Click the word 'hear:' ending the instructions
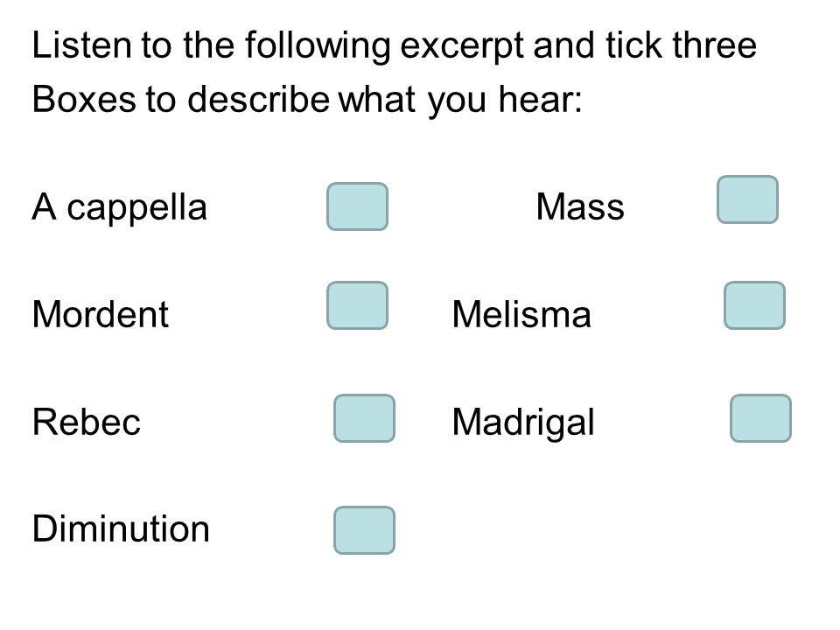 (540, 99)
